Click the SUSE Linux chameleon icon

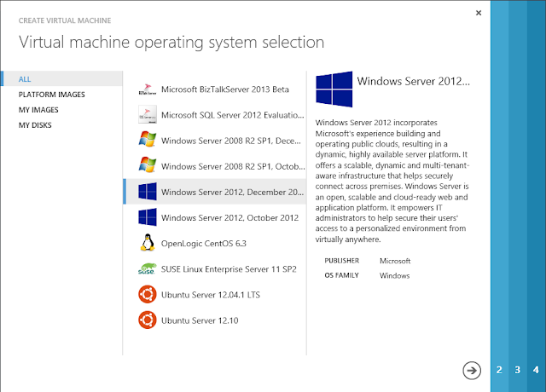coord(147,269)
